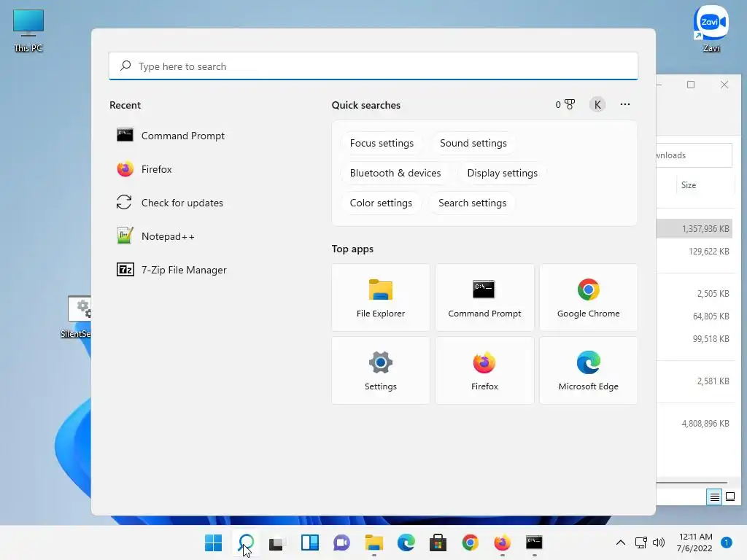The height and width of the screenshot is (560, 747).
Task: Open Task View from the taskbar
Action: (x=277, y=542)
